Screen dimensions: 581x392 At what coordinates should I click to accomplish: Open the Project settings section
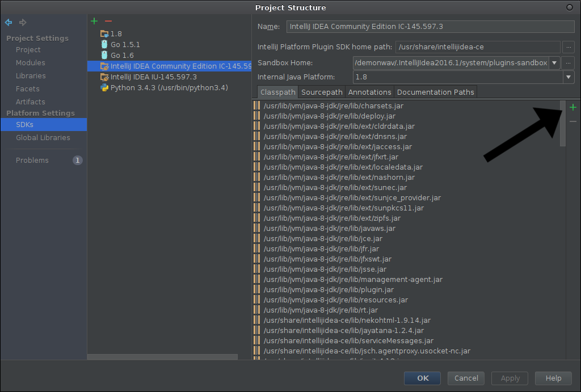(28, 50)
